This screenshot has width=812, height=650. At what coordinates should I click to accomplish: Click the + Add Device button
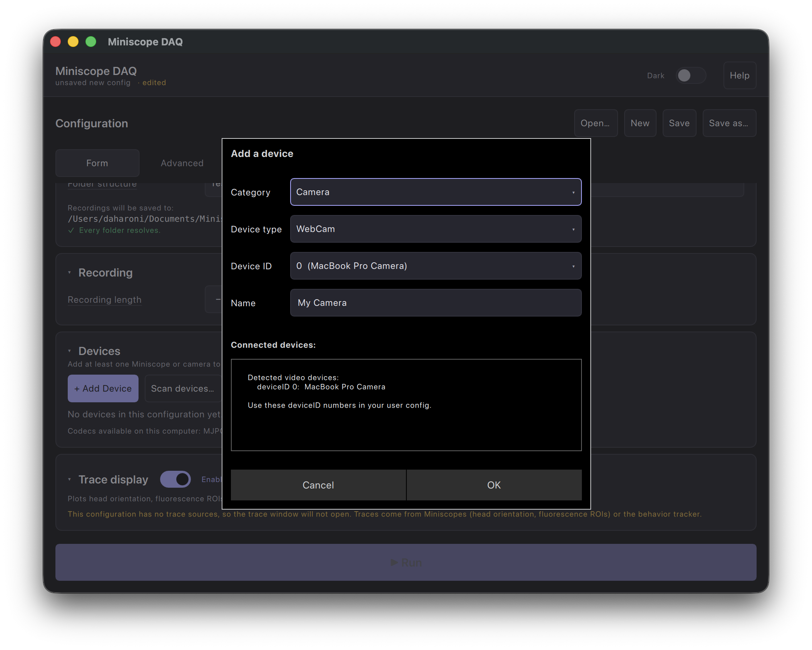(x=103, y=388)
